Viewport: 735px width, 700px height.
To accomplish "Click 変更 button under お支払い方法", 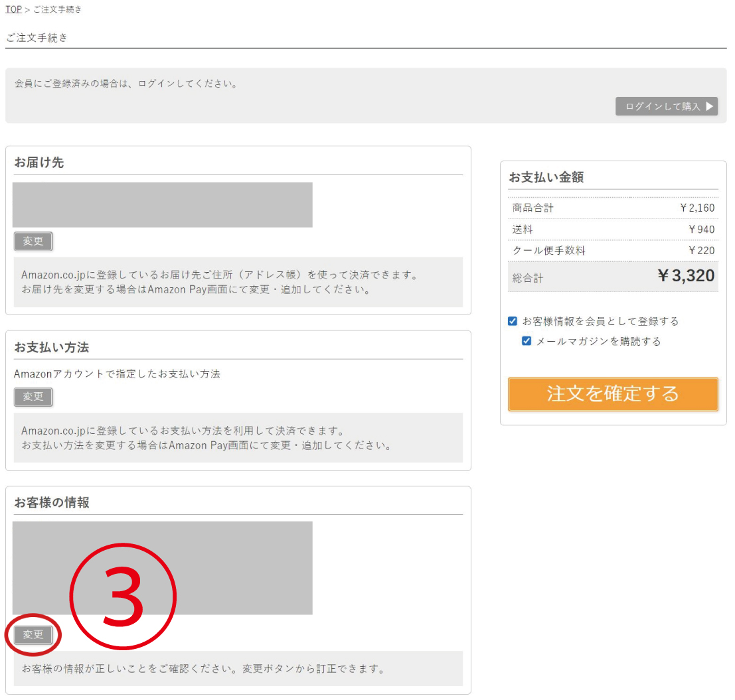I will [x=33, y=397].
